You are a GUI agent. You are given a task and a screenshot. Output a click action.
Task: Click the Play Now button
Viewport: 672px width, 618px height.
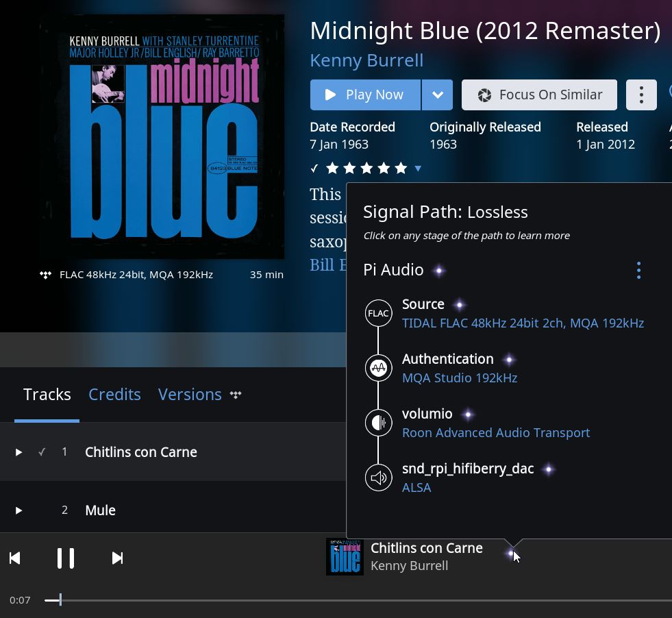tap(365, 95)
